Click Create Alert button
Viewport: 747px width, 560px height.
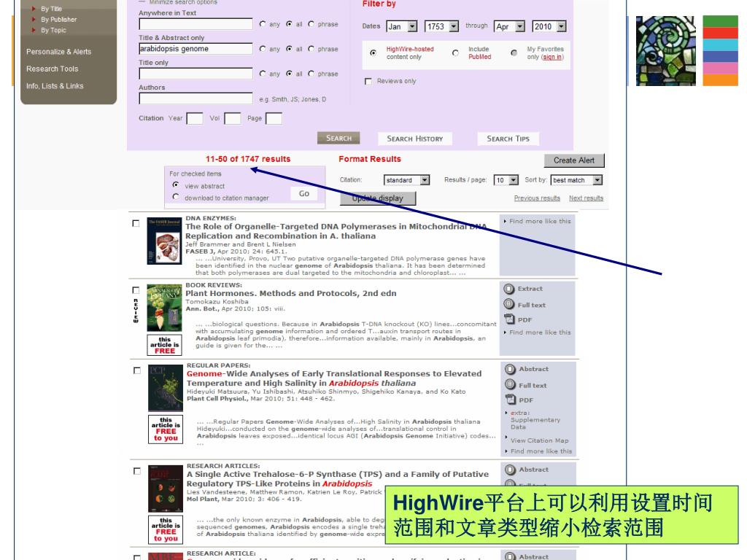(574, 160)
